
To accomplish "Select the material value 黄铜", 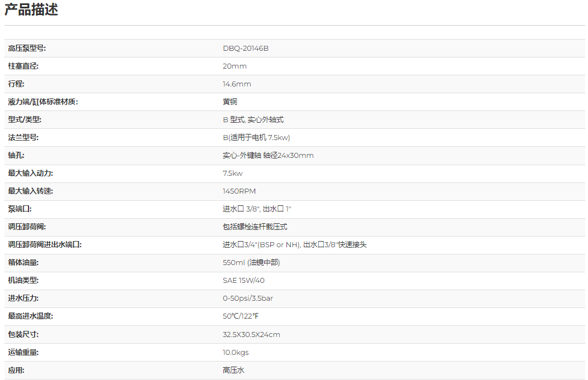I will pos(230,102).
